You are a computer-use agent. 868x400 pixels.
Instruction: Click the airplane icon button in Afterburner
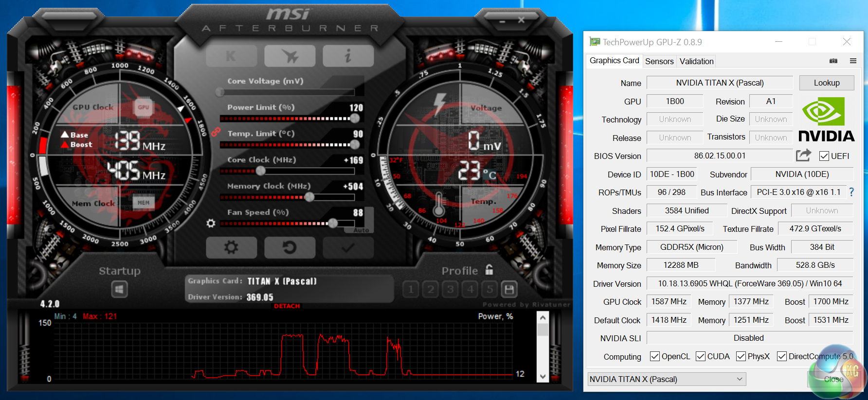coord(290,56)
